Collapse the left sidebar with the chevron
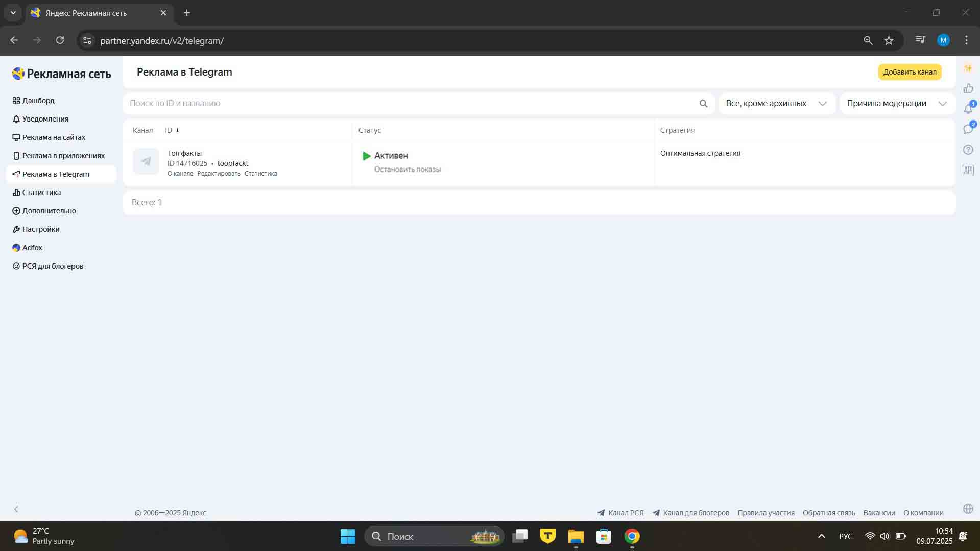980x551 pixels. coord(16,509)
